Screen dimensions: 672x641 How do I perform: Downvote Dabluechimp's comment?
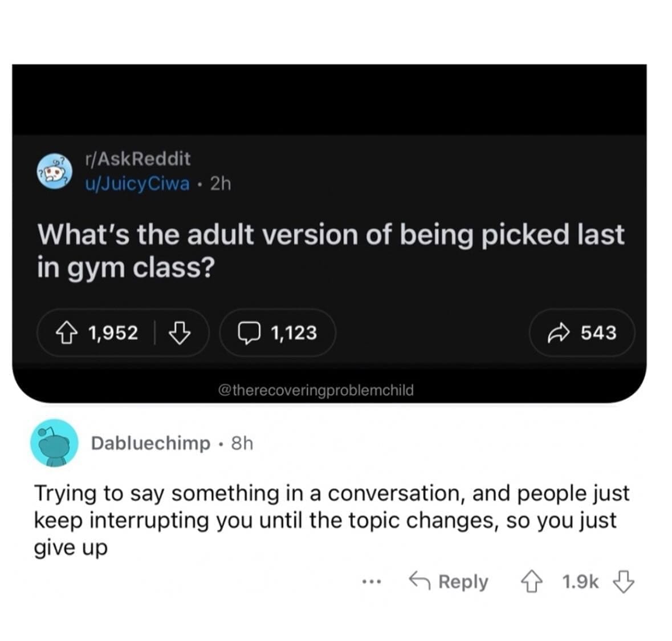click(623, 582)
